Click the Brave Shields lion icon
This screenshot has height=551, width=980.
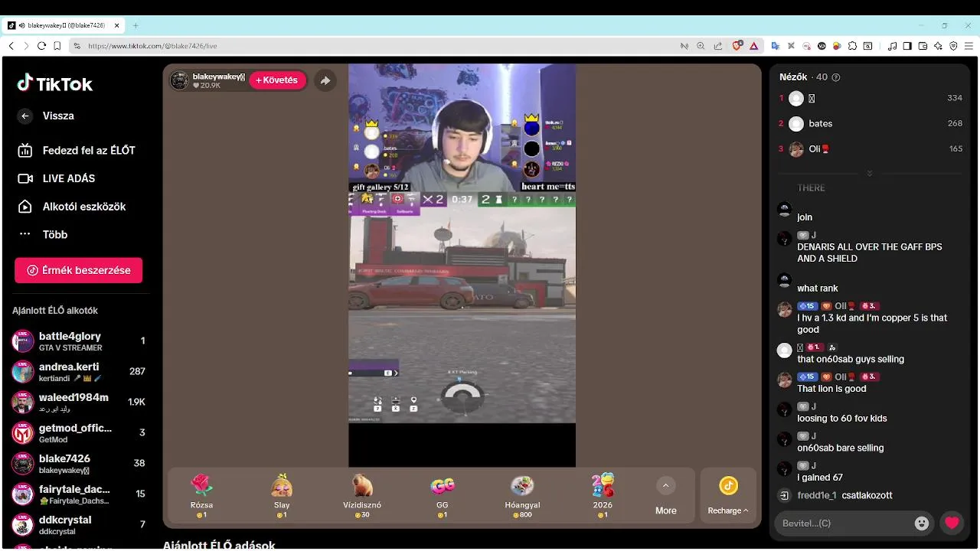[x=737, y=46]
